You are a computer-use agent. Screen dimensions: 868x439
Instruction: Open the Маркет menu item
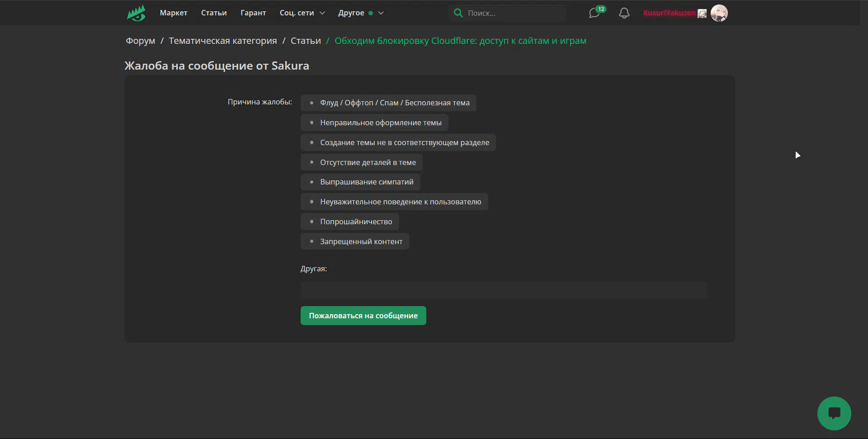coord(173,13)
